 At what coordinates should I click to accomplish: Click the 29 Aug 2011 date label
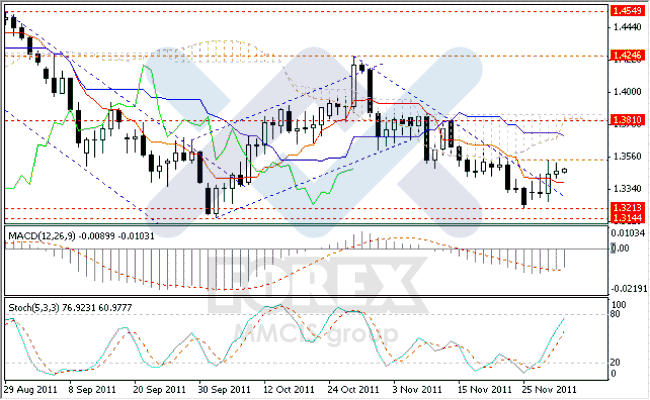click(x=30, y=390)
